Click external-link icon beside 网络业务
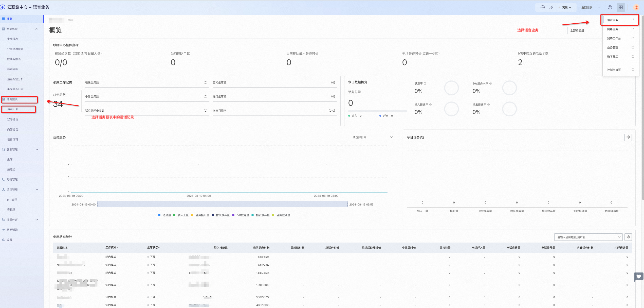This screenshot has height=308, width=644. tap(633, 29)
